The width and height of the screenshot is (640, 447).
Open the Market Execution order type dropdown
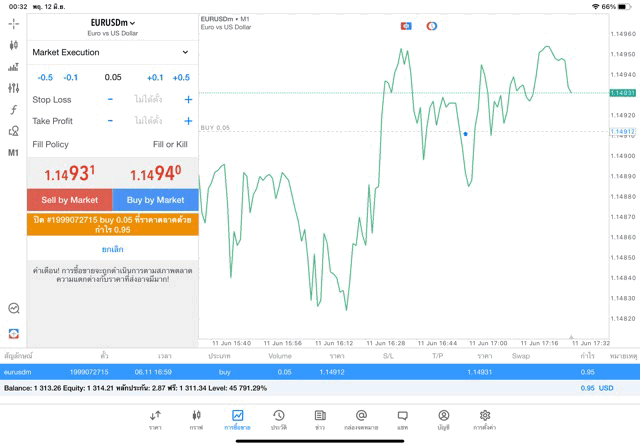pyautogui.click(x=111, y=52)
